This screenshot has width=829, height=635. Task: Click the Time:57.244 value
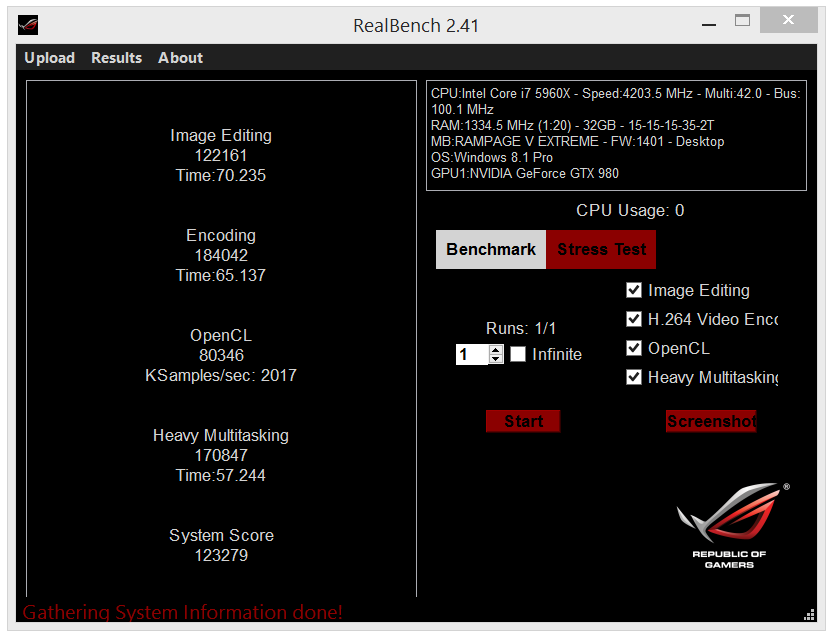coord(221,475)
